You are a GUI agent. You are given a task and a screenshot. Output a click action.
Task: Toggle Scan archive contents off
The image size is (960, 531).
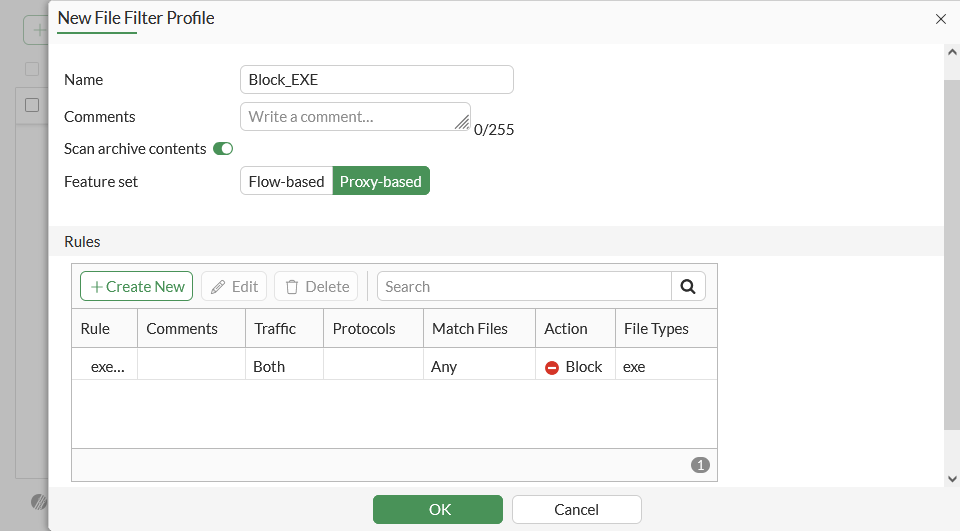click(223, 149)
